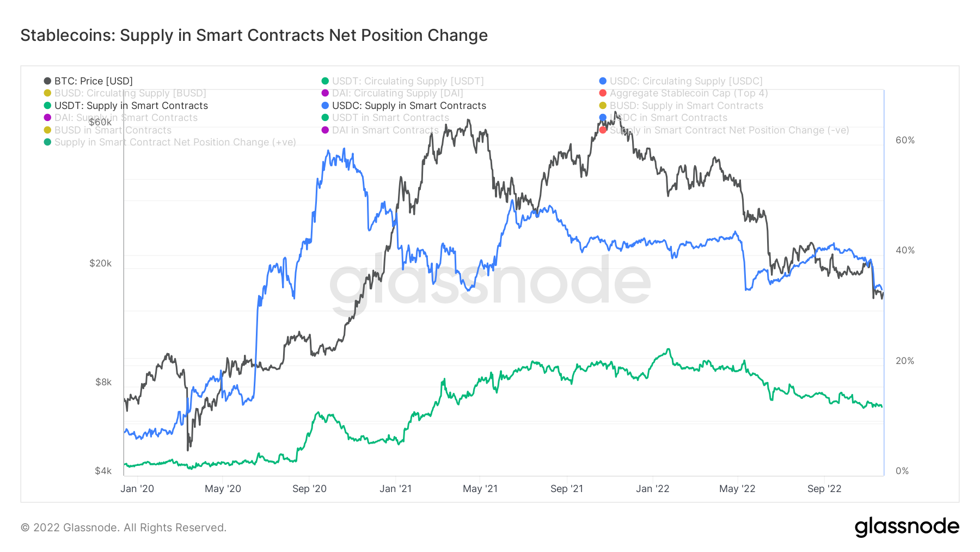Viewport: 980px width, 552px height.
Task: Click purple dot for DAI: Supply in Smart Contracts
Action: (47, 118)
